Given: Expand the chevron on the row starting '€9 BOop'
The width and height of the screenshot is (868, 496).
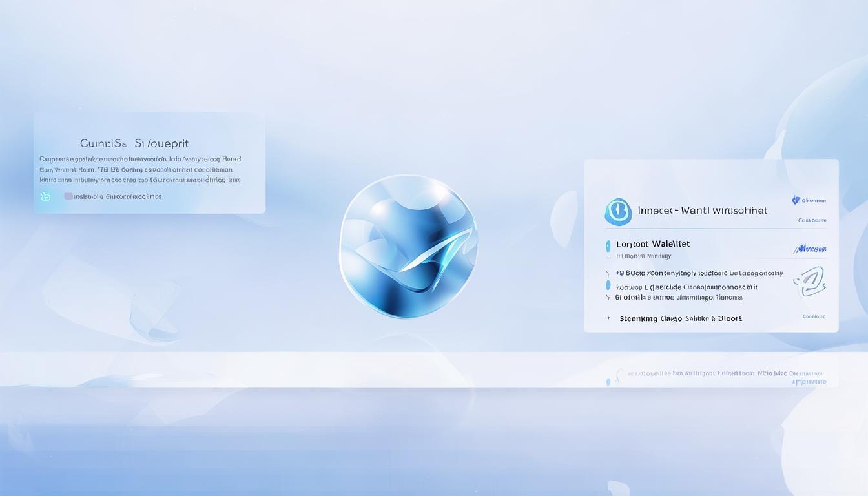Looking at the screenshot, I should pos(608,273).
